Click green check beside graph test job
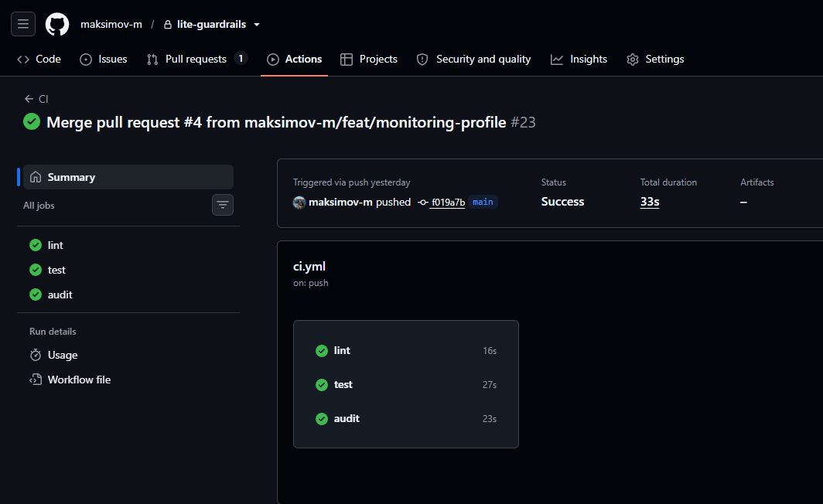The image size is (823, 504). tap(322, 385)
